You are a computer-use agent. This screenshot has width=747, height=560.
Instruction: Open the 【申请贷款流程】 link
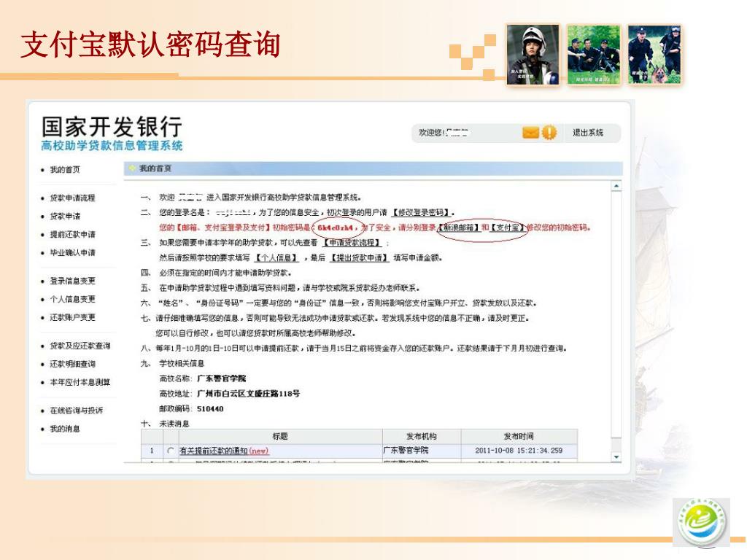[x=352, y=243]
